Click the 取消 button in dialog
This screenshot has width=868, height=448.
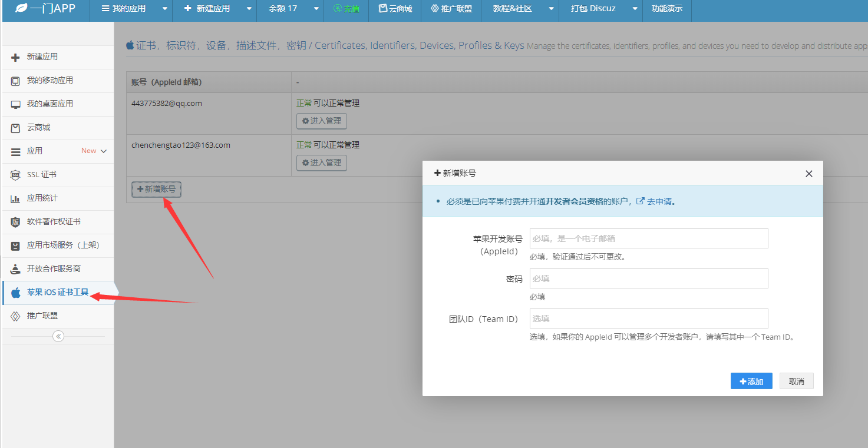pos(796,381)
